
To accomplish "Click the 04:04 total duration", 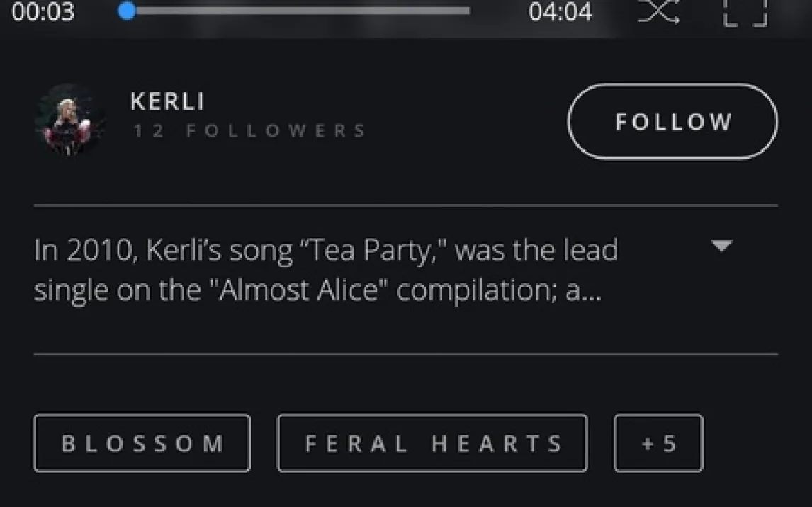I will (560, 12).
